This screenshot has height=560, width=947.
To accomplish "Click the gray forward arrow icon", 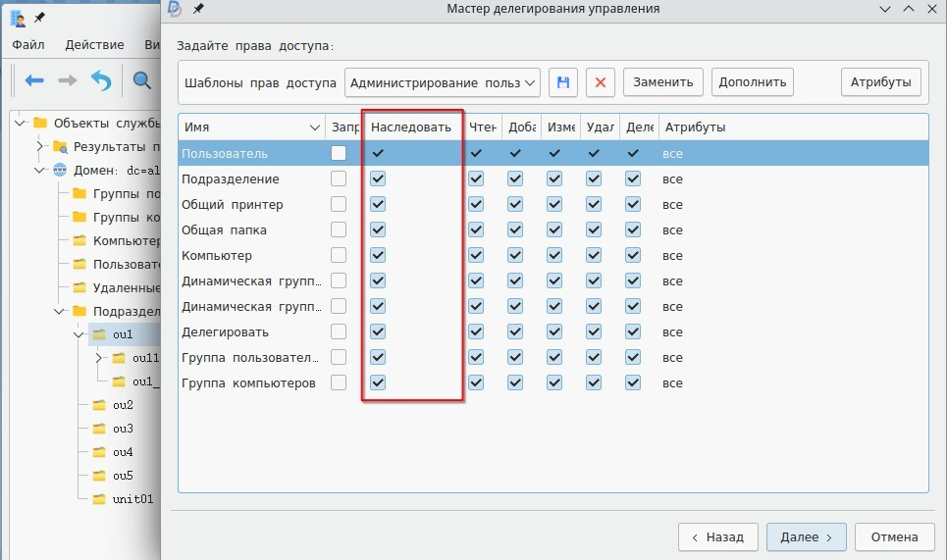I will [68, 80].
